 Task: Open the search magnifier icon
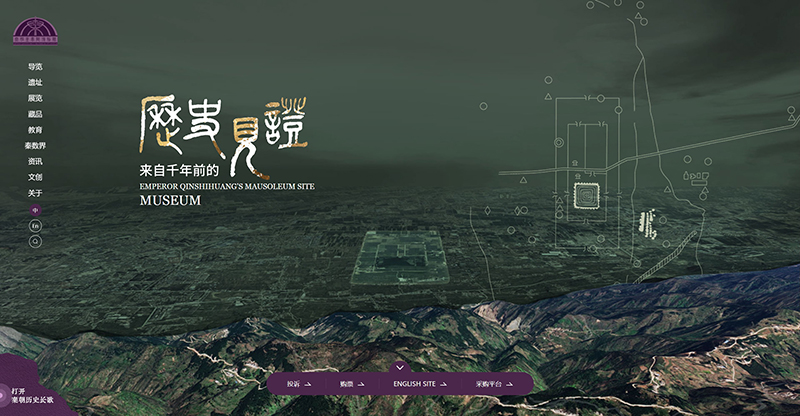tap(35, 242)
